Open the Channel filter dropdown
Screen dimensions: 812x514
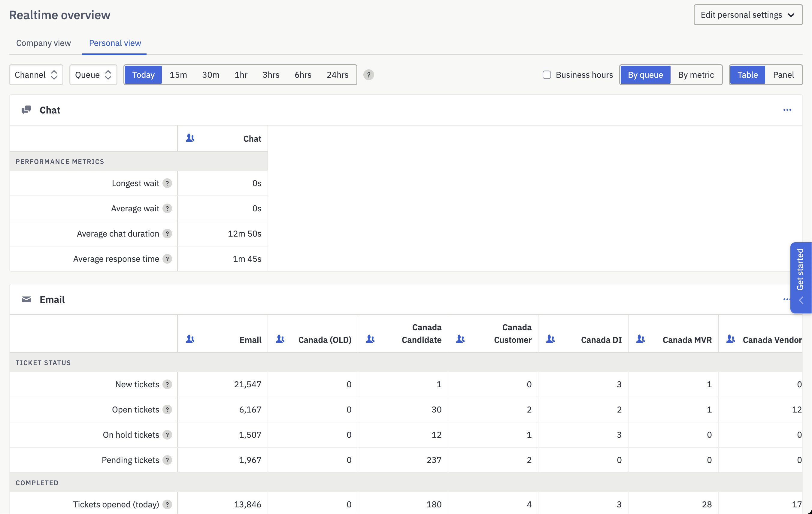[36, 75]
